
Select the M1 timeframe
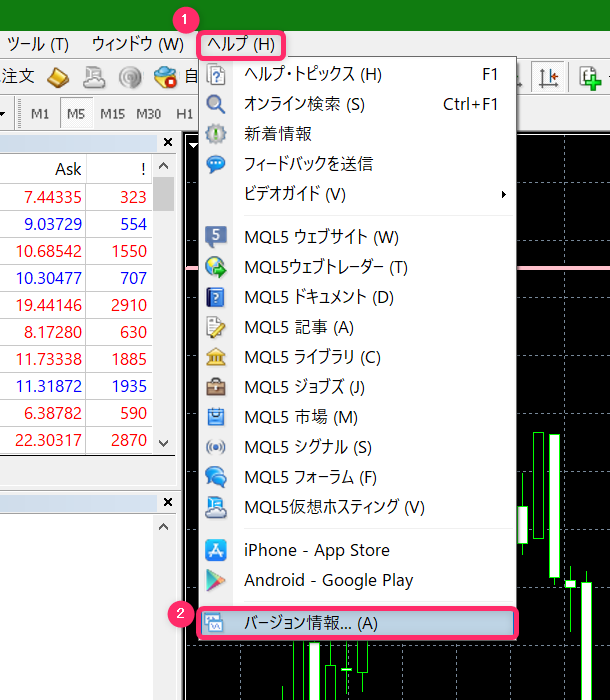(x=40, y=114)
